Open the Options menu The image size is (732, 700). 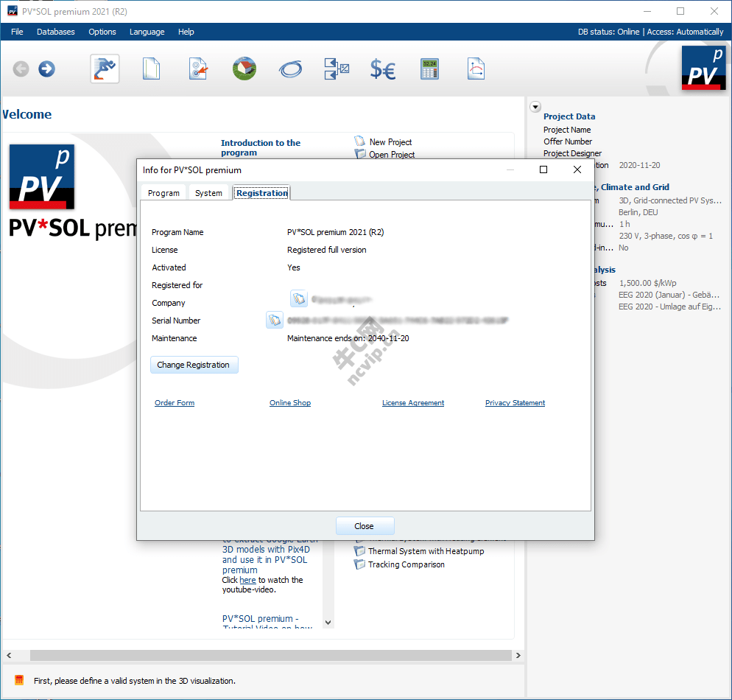point(102,32)
